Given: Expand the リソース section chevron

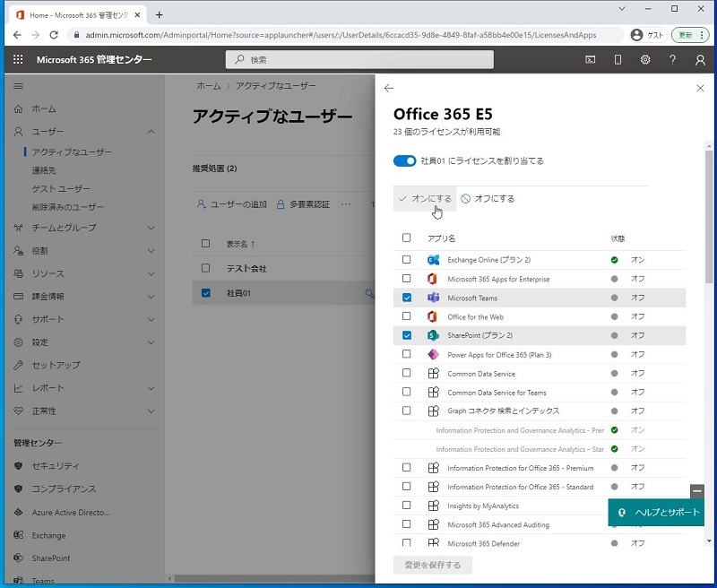Looking at the screenshot, I should pos(151,273).
